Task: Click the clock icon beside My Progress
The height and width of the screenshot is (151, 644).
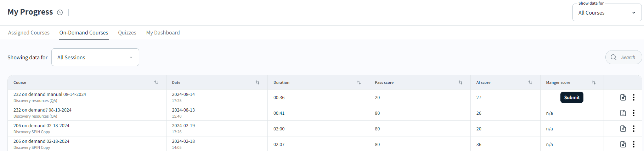Action: [x=60, y=12]
